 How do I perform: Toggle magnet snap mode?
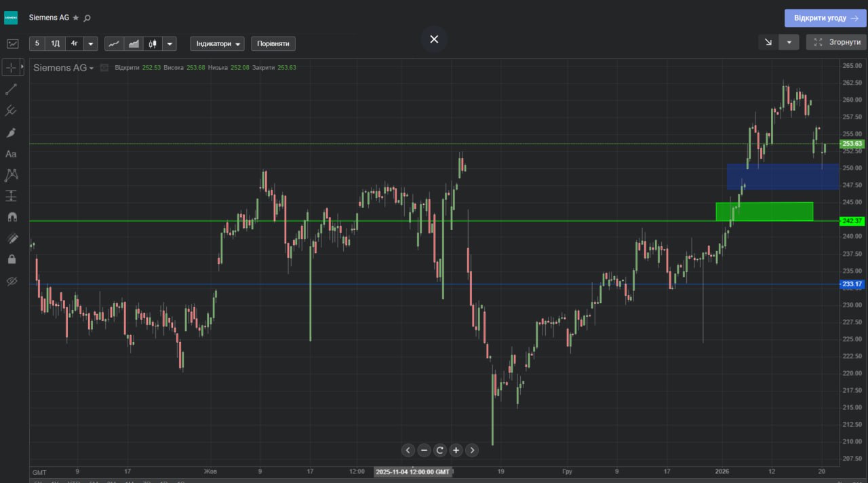coord(11,217)
